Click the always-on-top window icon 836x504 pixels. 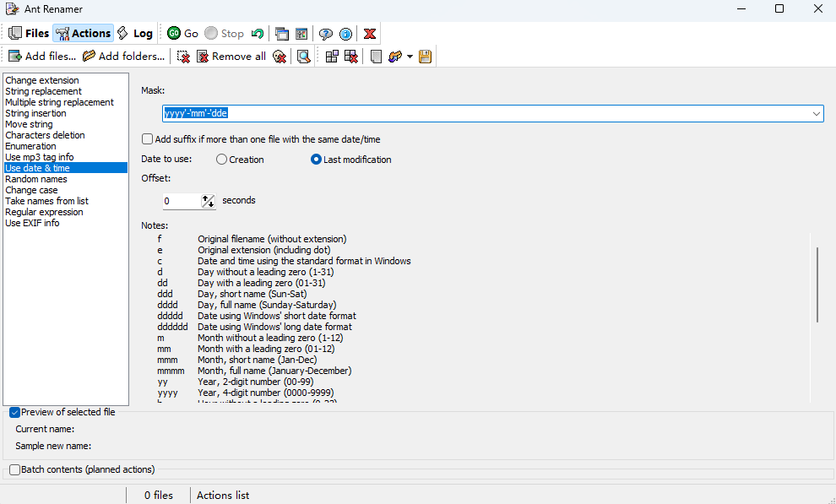(281, 34)
